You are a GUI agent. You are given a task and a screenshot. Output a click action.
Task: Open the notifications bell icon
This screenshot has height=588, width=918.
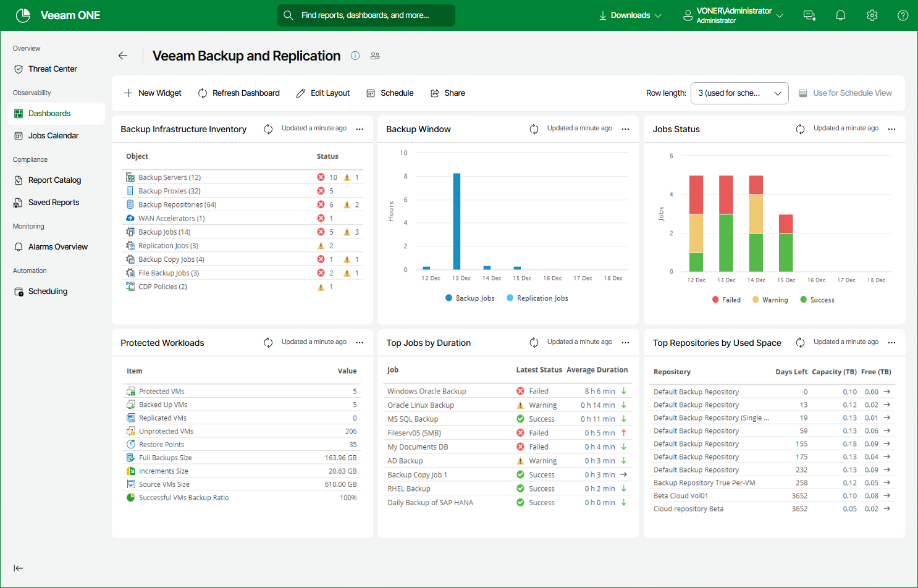(840, 15)
